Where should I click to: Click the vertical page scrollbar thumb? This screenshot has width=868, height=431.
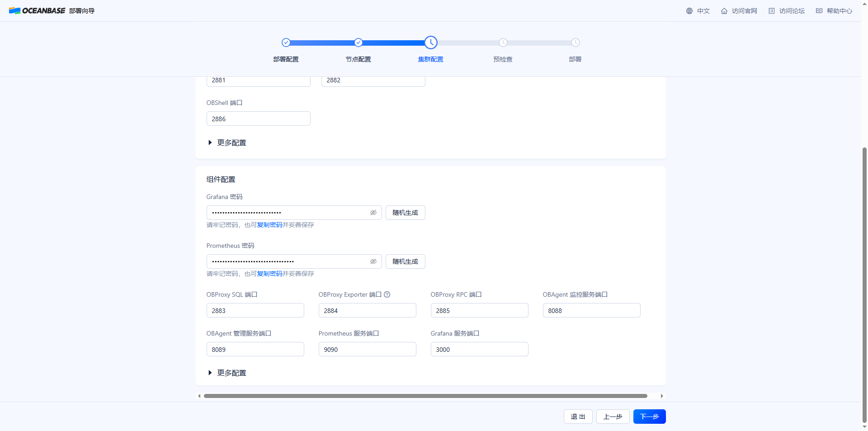865,285
